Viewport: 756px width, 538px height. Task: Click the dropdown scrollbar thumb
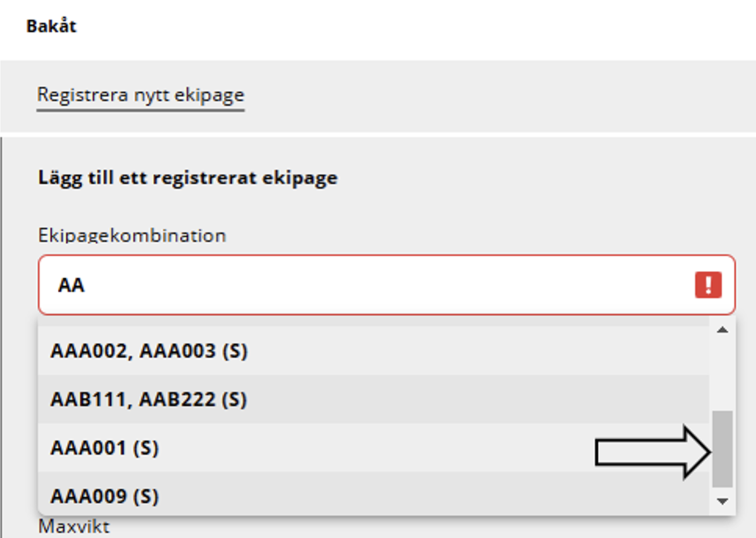coord(722,449)
